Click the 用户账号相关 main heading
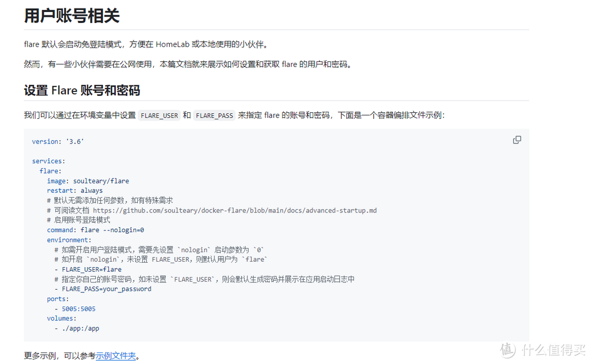The image size is (591, 364). (x=71, y=15)
